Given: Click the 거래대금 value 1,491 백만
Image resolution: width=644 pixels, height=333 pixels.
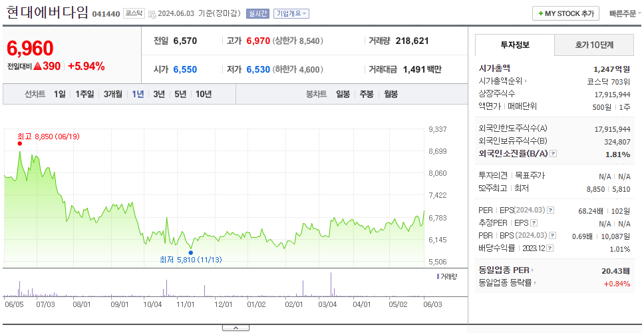Looking at the screenshot, I should 422,69.
